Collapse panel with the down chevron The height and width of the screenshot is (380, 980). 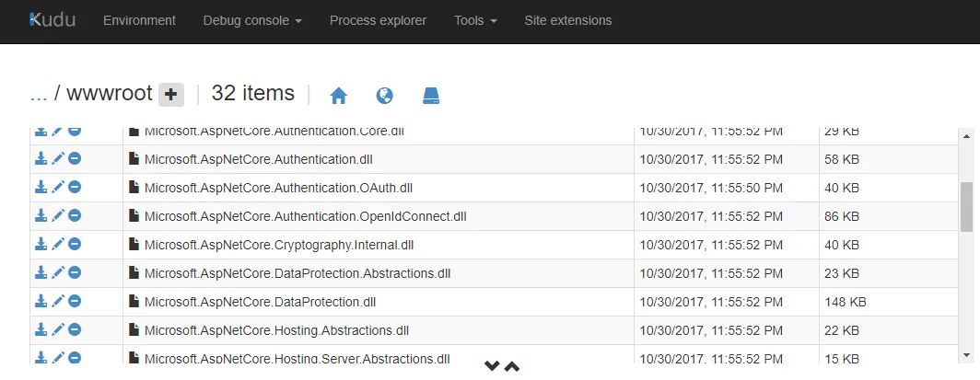pos(492,366)
